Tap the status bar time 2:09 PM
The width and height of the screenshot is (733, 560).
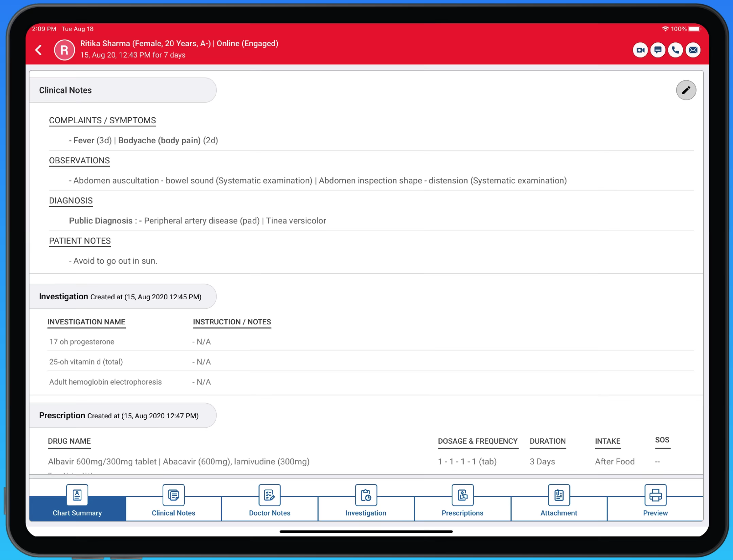[x=44, y=29]
